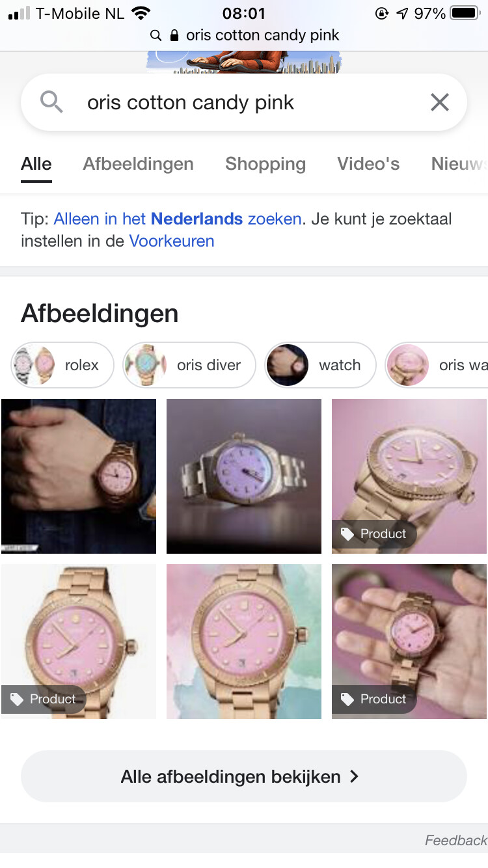Open the watch held in hand thumbnail
Viewport: 488px width, 868px height.
click(409, 642)
